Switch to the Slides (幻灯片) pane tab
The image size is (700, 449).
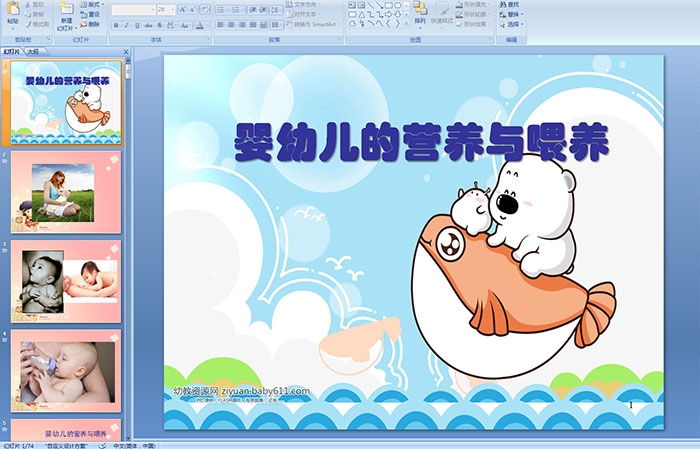(12, 51)
